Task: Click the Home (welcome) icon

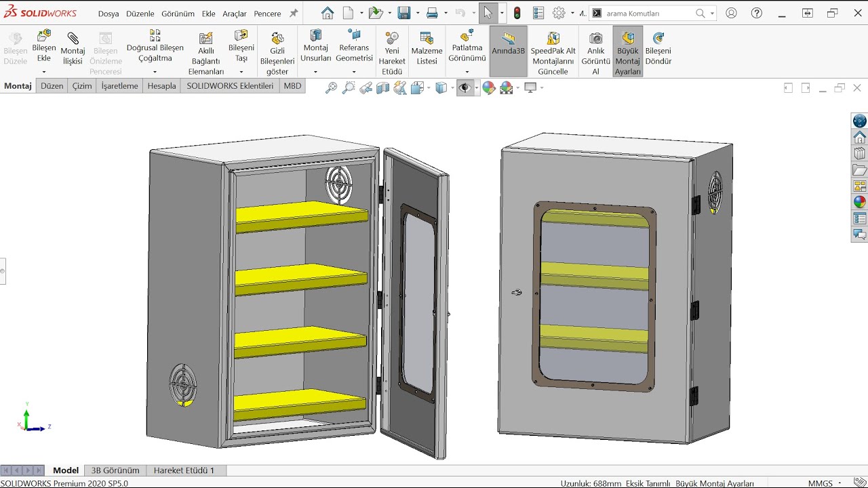Action: [328, 13]
